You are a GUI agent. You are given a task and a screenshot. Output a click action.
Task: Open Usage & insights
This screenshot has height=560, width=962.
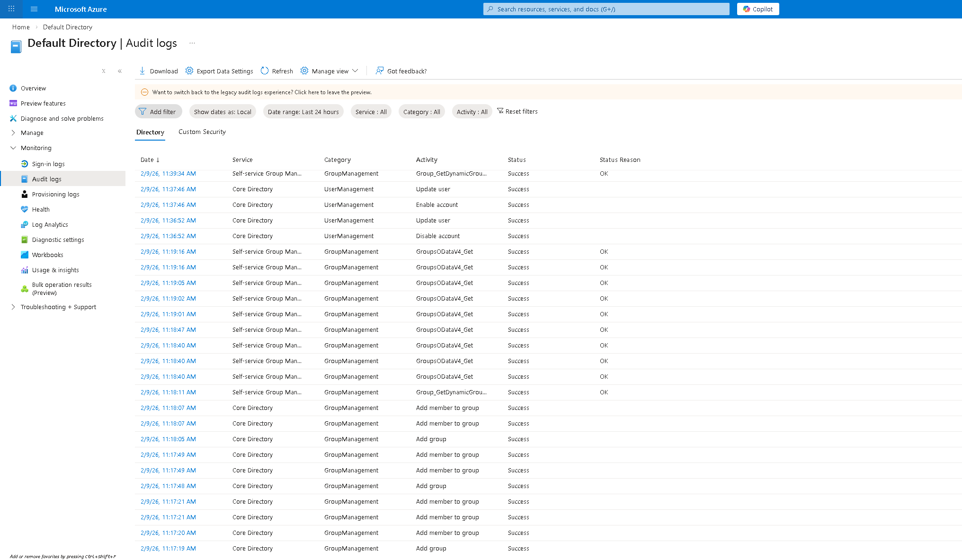pyautogui.click(x=55, y=270)
